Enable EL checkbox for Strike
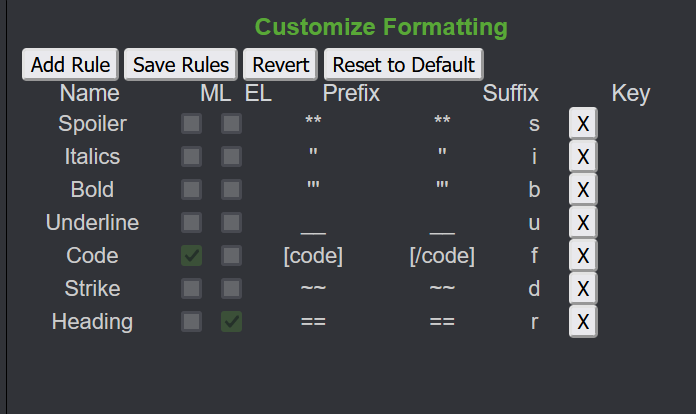Screen dimensions: 696x414 click(231, 289)
